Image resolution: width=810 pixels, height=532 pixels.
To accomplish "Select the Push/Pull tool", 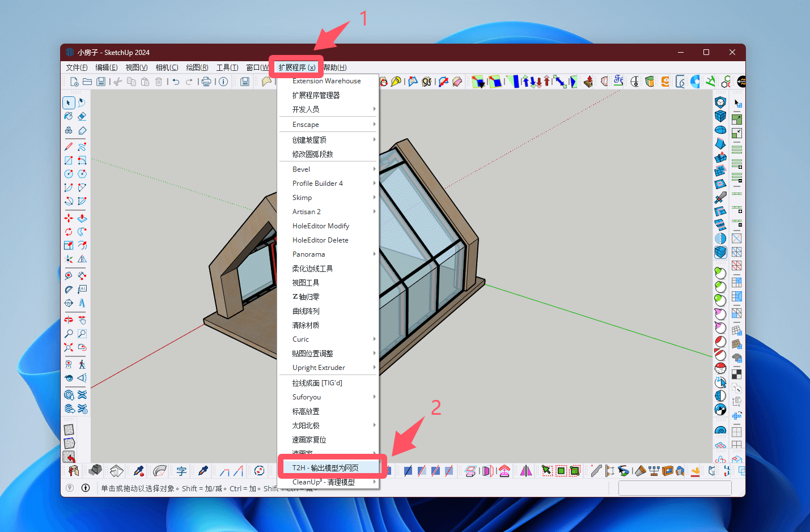I will (82, 218).
